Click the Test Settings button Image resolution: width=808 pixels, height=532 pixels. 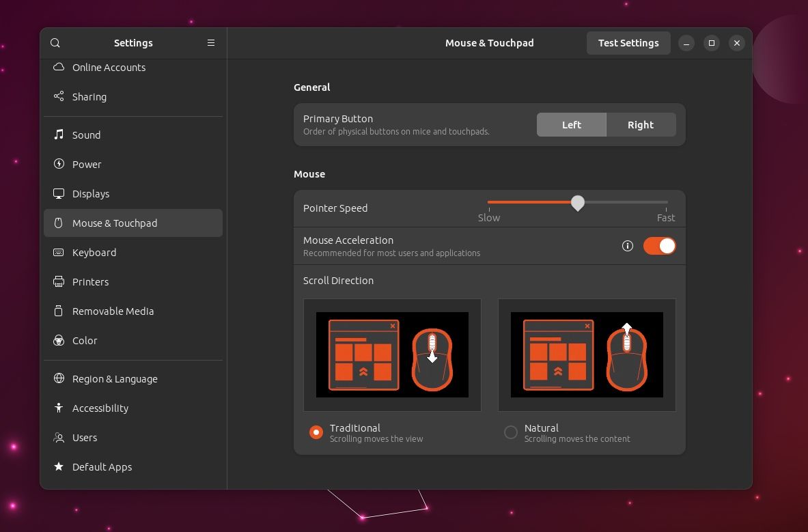click(x=628, y=42)
